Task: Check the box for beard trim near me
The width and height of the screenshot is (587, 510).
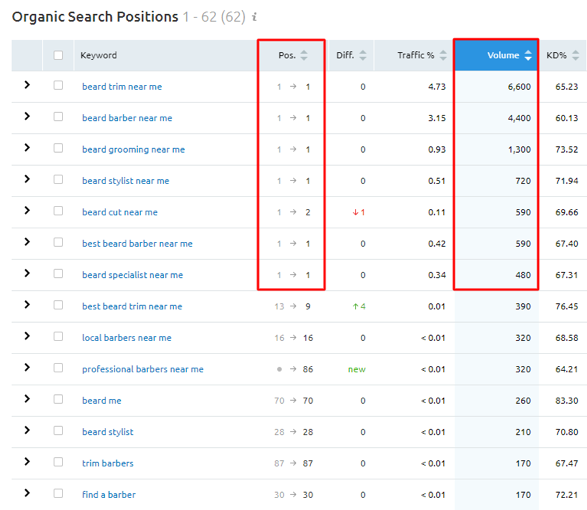Action: [58, 85]
